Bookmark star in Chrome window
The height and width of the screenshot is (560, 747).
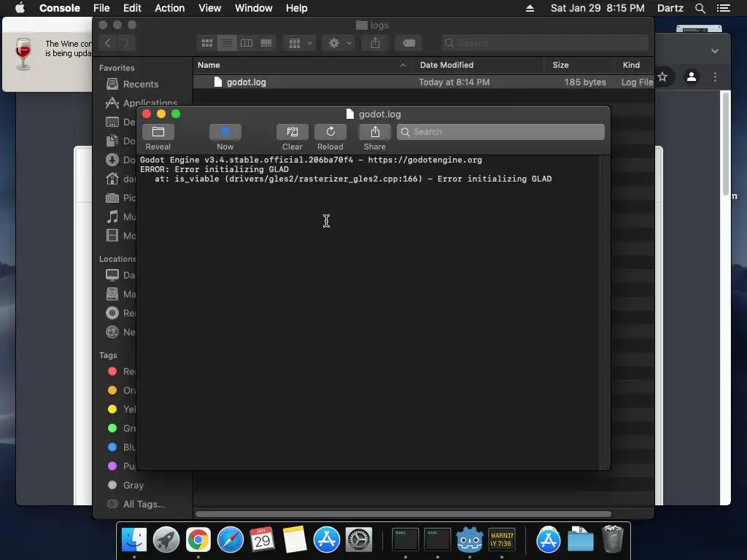662,77
